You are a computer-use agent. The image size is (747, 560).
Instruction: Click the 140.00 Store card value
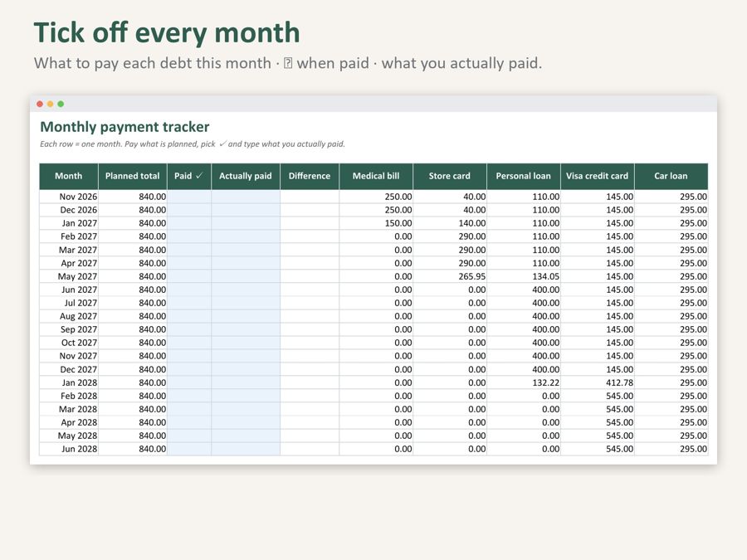coord(450,223)
